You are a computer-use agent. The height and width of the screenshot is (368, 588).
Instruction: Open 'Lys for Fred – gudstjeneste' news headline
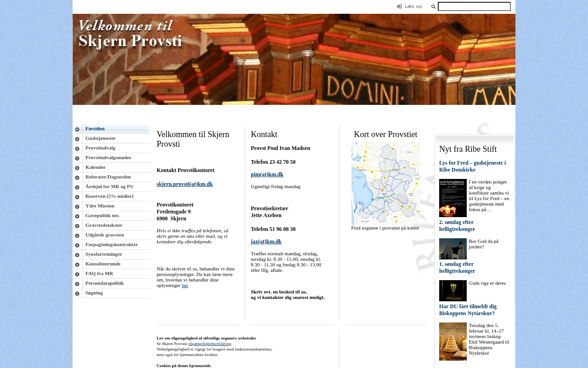point(473,166)
